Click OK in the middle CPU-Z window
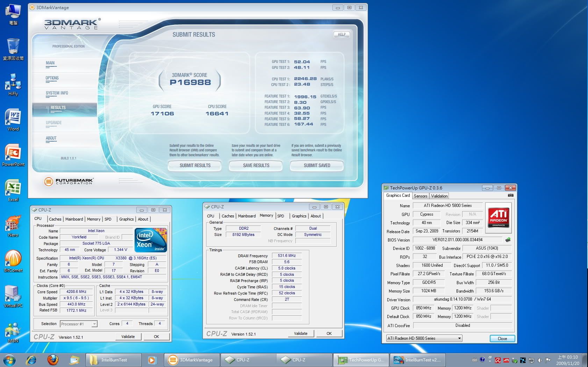The image size is (588, 367). [329, 333]
